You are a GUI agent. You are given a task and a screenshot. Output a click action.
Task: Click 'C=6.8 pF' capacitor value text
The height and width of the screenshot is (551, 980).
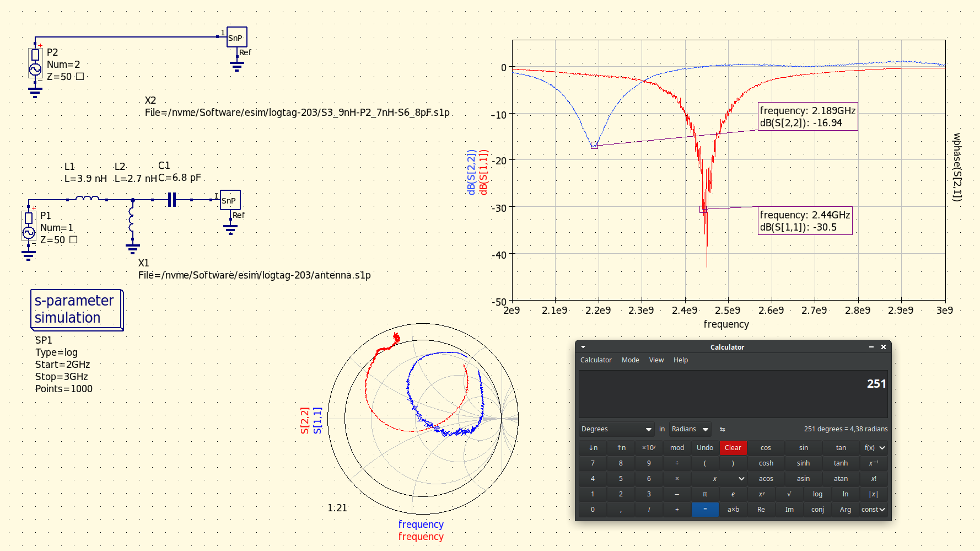tap(180, 178)
